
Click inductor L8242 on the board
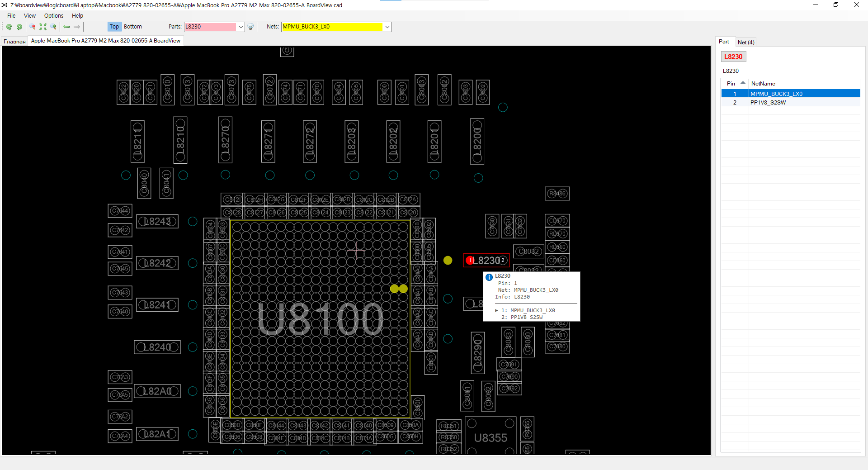[x=157, y=263]
